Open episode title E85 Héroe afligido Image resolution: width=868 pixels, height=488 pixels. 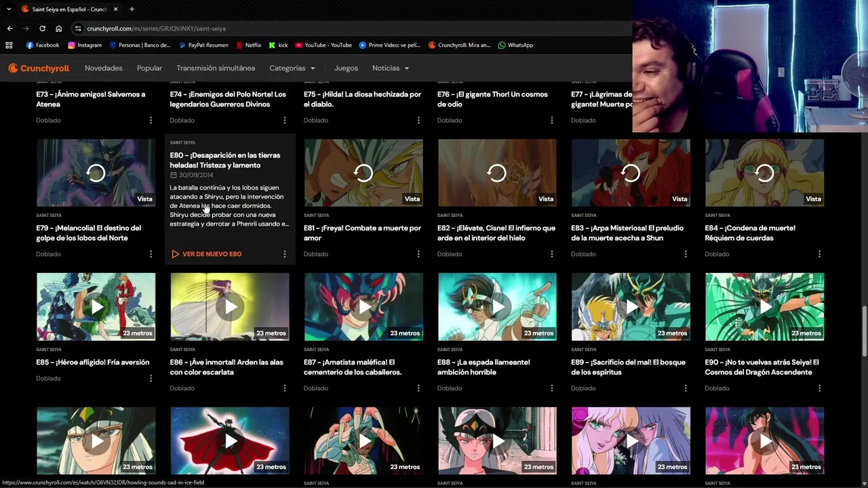click(93, 362)
